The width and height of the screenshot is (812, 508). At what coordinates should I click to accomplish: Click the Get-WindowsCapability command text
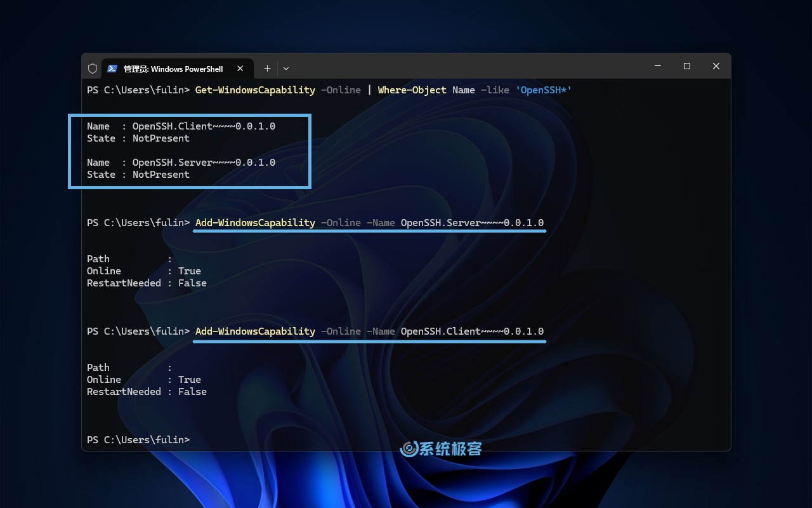(255, 90)
